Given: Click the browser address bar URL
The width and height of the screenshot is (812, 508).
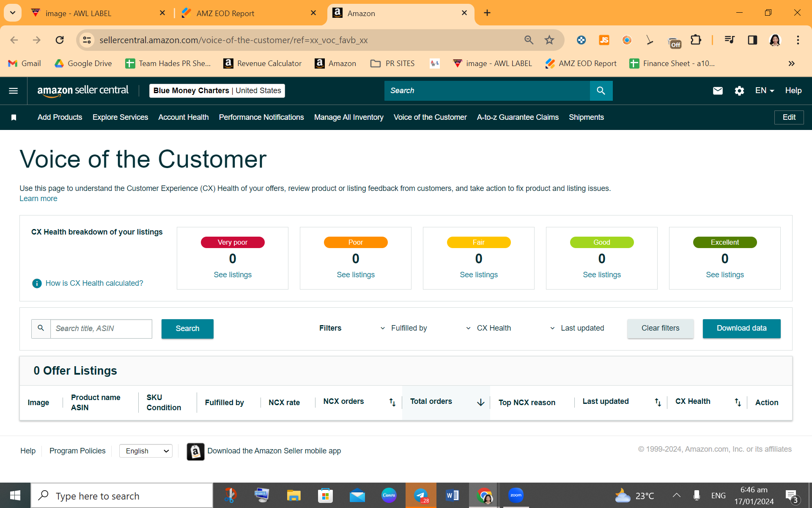Looking at the screenshot, I should point(233,40).
